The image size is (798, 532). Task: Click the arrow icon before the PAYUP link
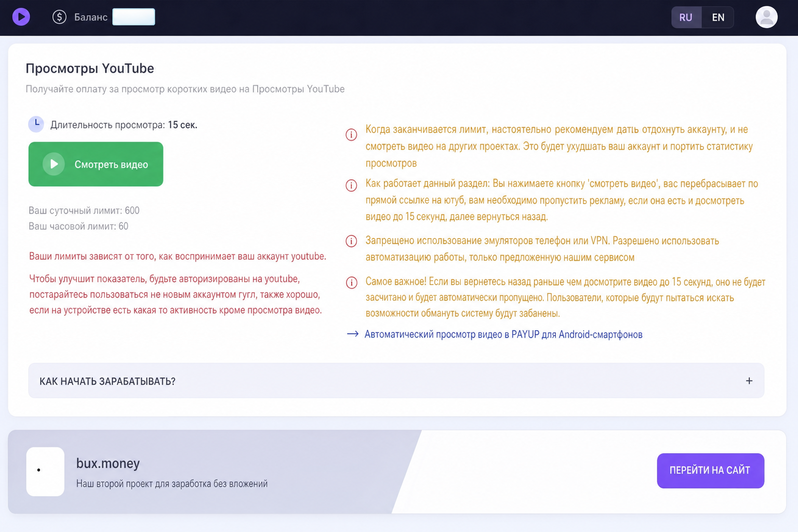pyautogui.click(x=353, y=334)
